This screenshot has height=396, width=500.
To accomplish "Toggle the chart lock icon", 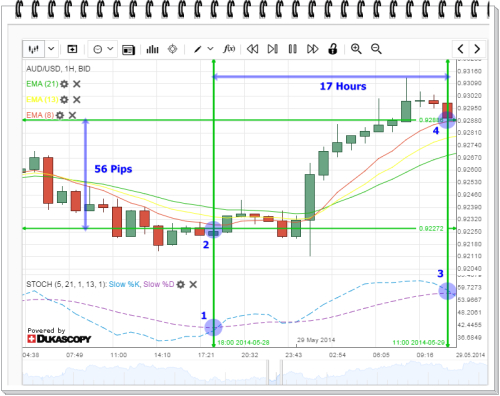I will coord(332,49).
